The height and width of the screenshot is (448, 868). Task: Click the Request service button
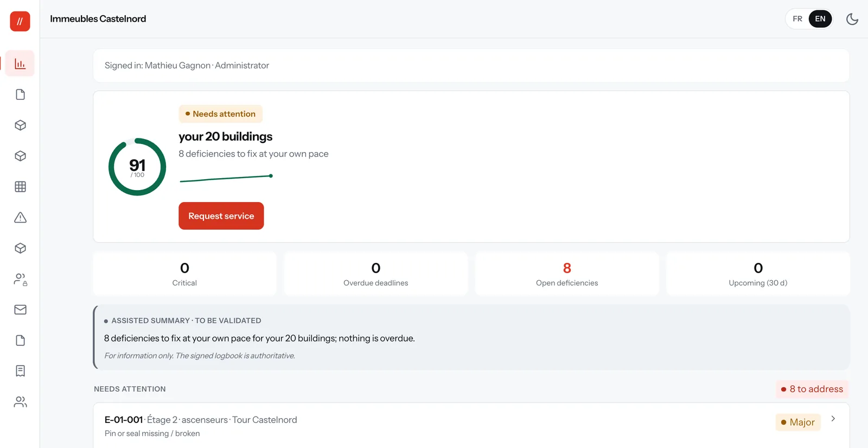(221, 216)
